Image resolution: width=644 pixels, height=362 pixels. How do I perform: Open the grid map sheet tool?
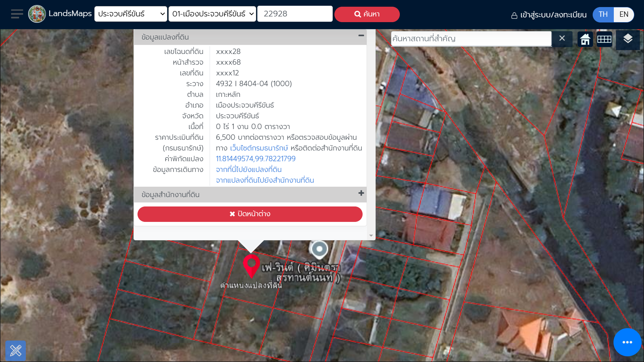point(604,39)
